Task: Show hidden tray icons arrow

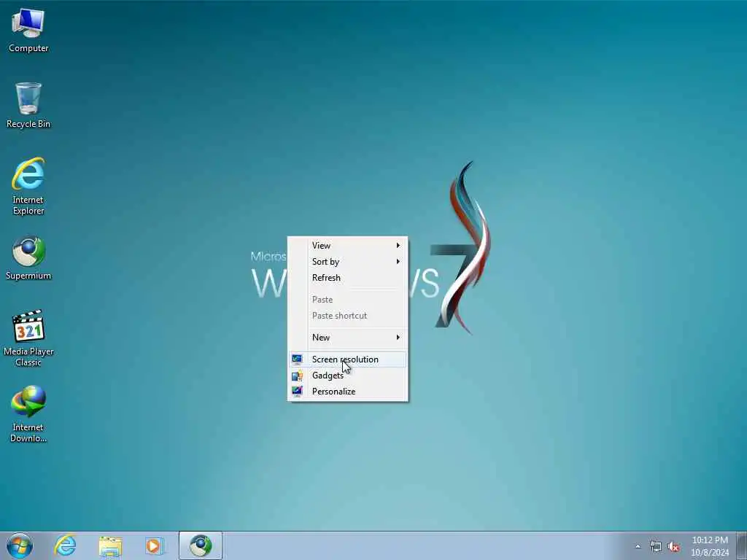Action: [x=638, y=547]
